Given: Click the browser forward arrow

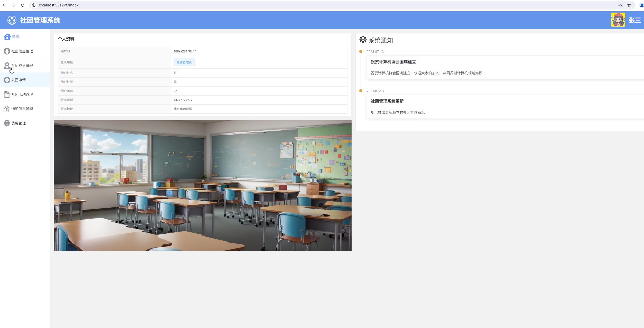Looking at the screenshot, I should point(13,5).
